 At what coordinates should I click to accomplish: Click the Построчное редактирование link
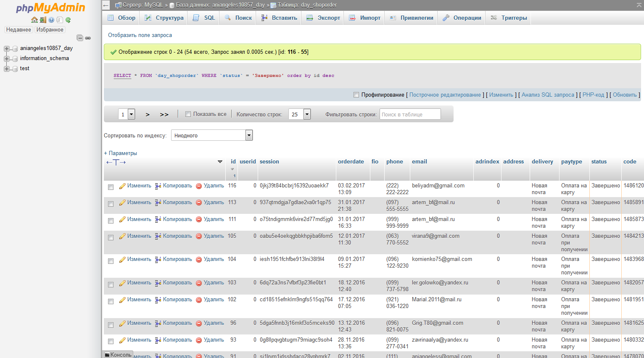[x=445, y=95]
